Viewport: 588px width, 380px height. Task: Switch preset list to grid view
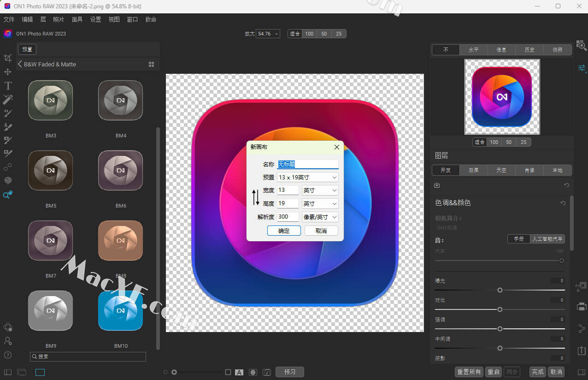click(151, 65)
